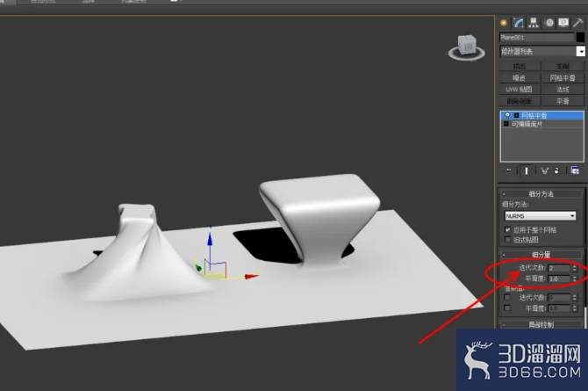Click the render 迭代次数 field showing 0
Screen dimensions: 588x391
tap(559, 298)
